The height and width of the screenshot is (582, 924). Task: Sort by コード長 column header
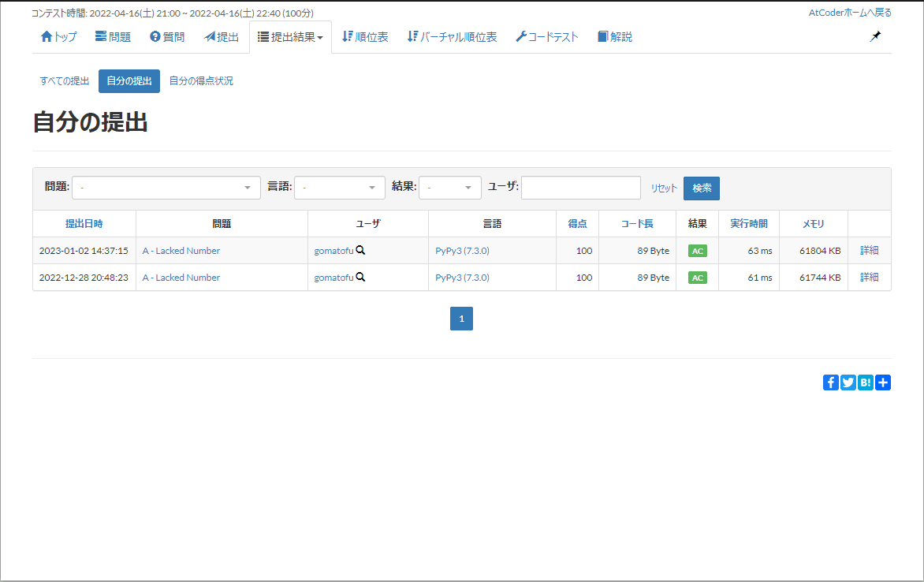coord(637,223)
